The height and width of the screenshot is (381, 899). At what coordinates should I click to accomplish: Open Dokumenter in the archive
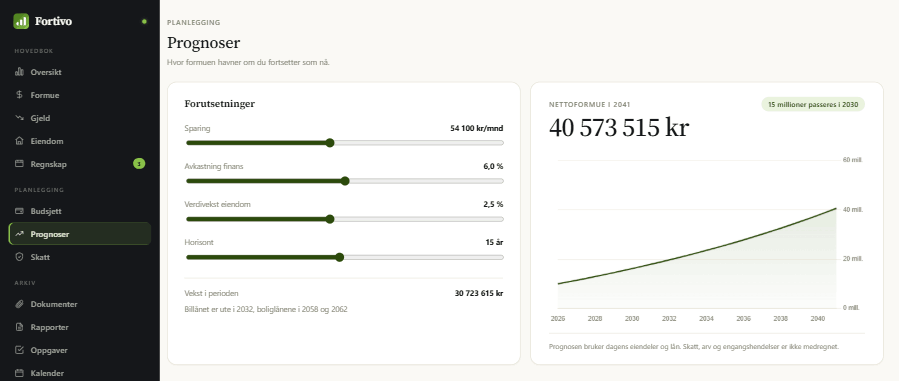80,304
